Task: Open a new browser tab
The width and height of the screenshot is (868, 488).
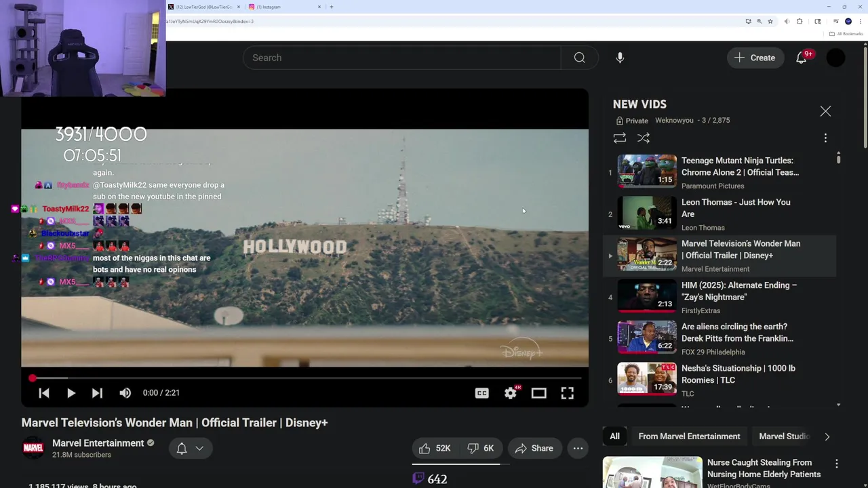Action: (331, 7)
